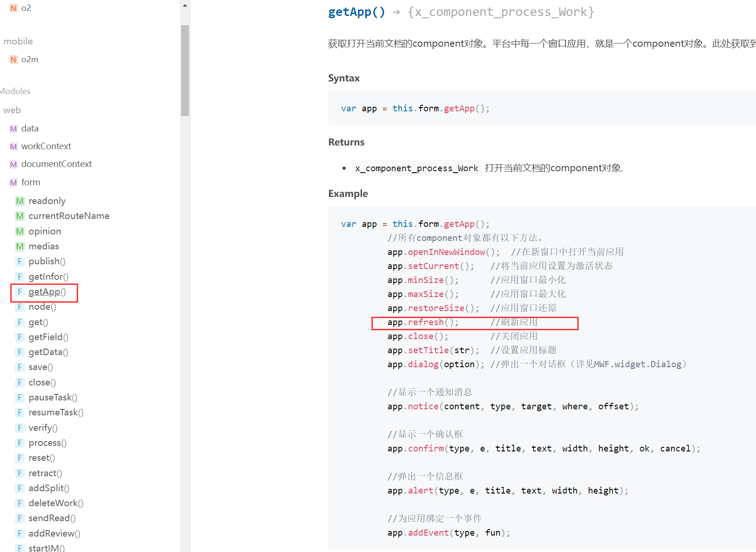The image size is (756, 552).
Task: Select currentRouteName member in sidebar
Action: tap(69, 216)
